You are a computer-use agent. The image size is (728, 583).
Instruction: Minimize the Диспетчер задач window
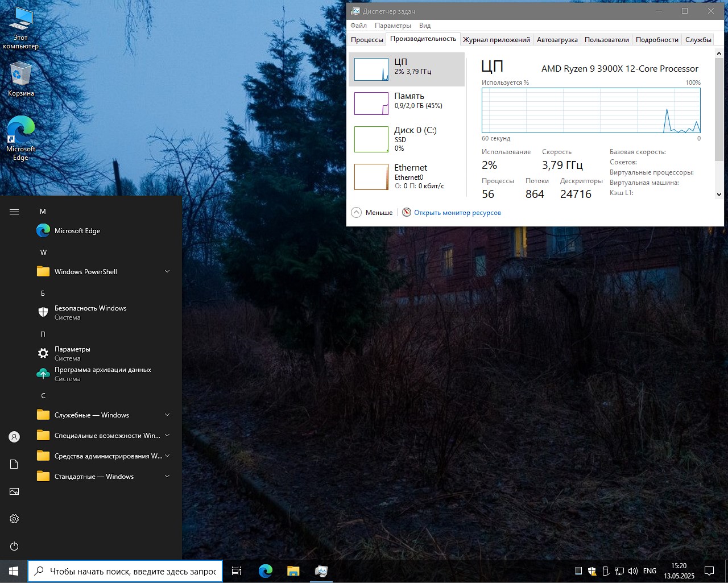659,11
